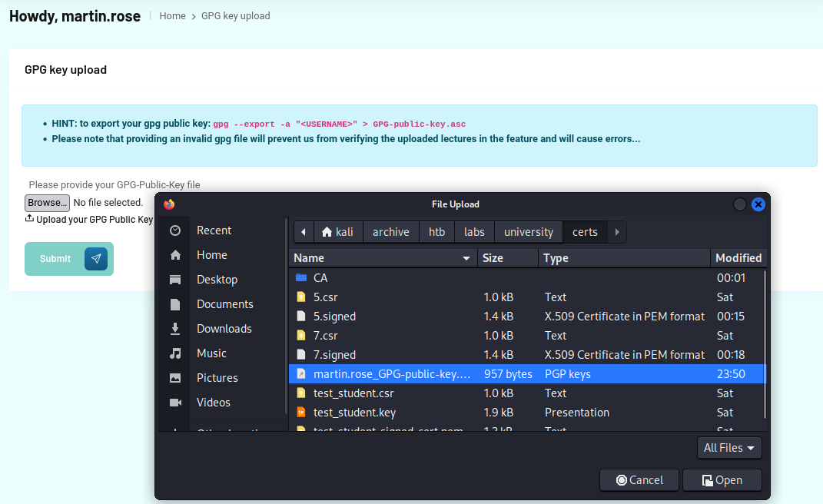The image size is (823, 504).
Task: Click the Desktop icon in sidebar
Action: pyautogui.click(x=175, y=280)
